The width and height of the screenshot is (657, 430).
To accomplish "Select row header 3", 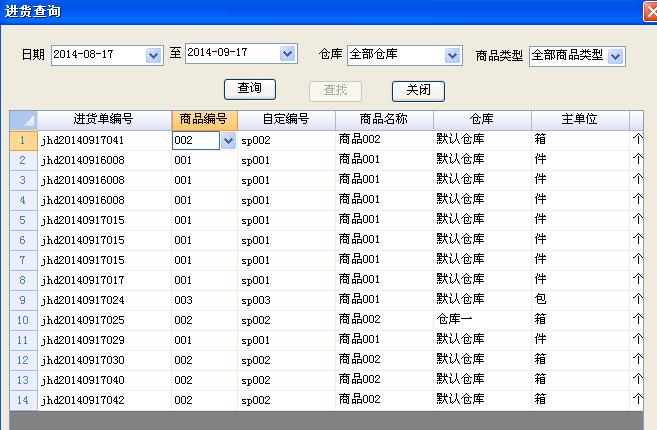I will click(23, 180).
